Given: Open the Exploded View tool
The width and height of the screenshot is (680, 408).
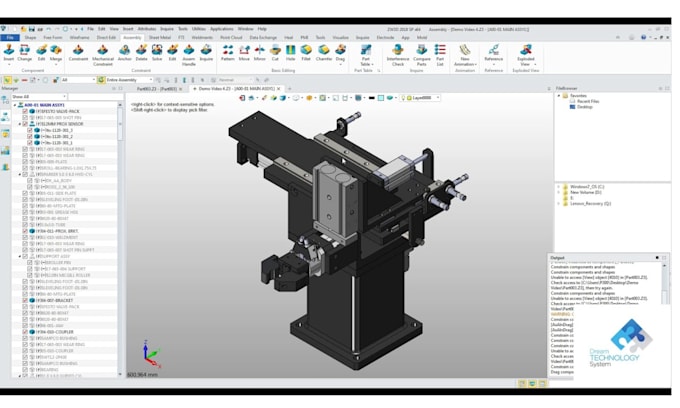Looking at the screenshot, I should (x=526, y=55).
